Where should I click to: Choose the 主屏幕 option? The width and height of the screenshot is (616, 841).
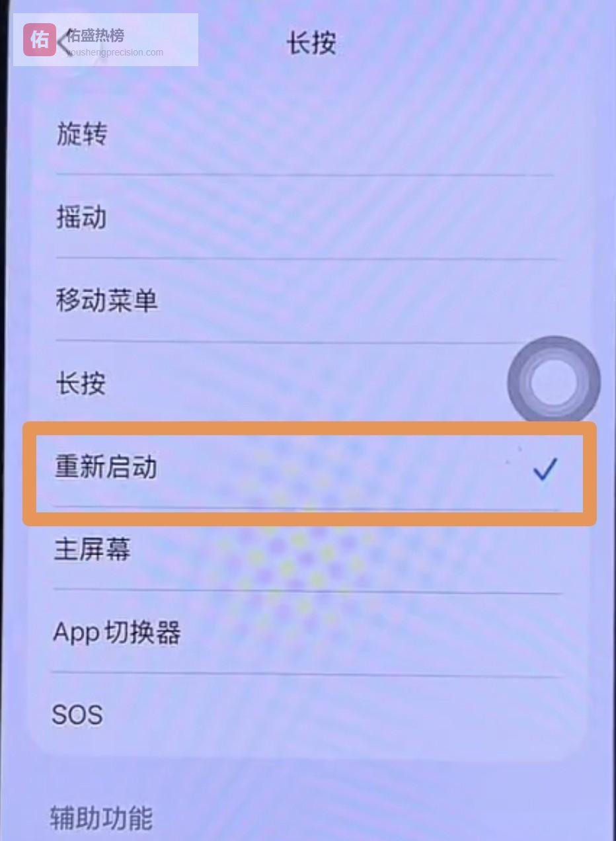(93, 549)
